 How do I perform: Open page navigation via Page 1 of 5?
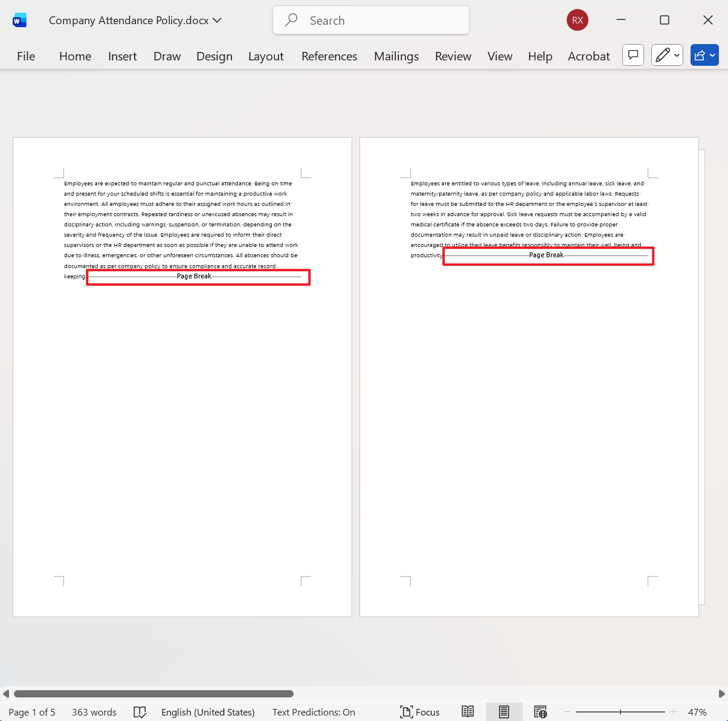click(31, 712)
